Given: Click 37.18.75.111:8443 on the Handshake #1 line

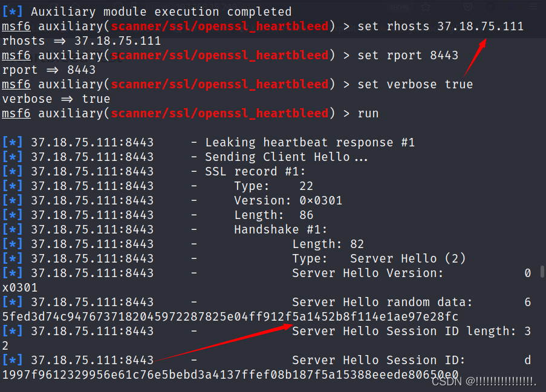Looking at the screenshot, I should tap(93, 230).
